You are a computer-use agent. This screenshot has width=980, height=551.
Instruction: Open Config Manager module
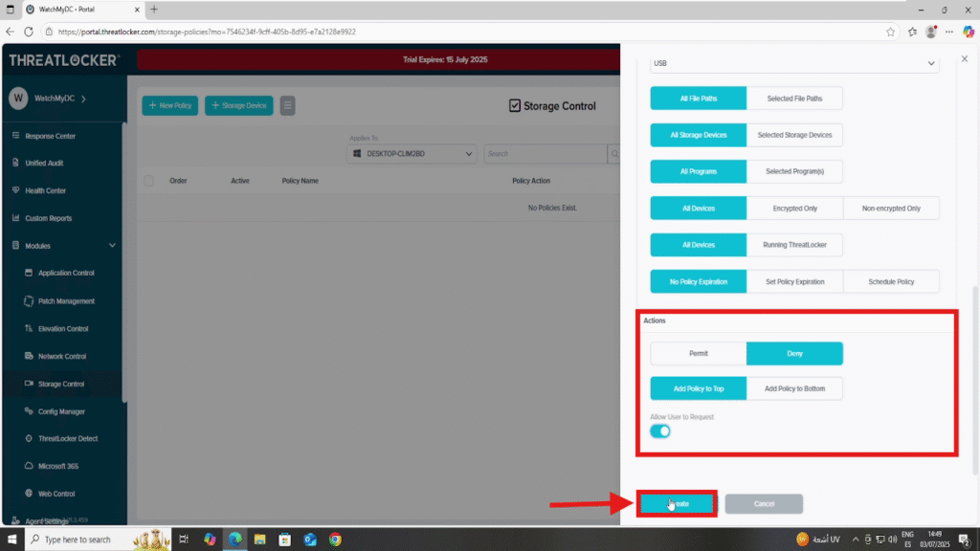(60, 411)
